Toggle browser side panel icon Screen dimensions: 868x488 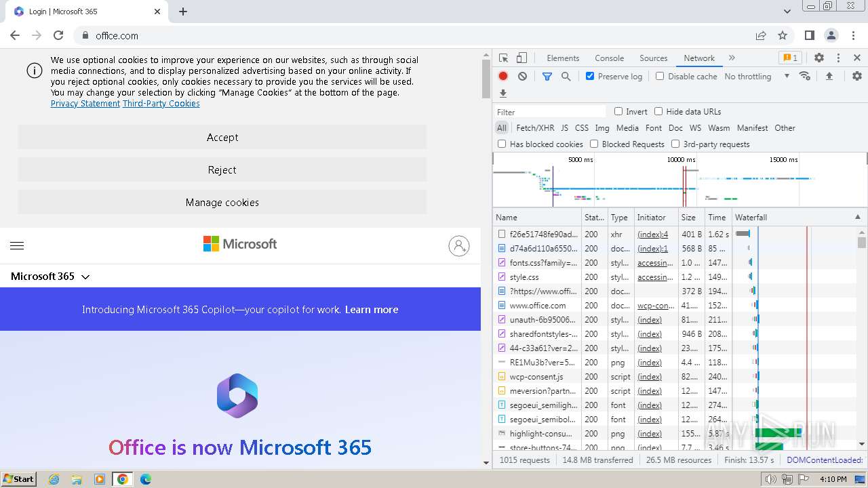[x=810, y=35]
